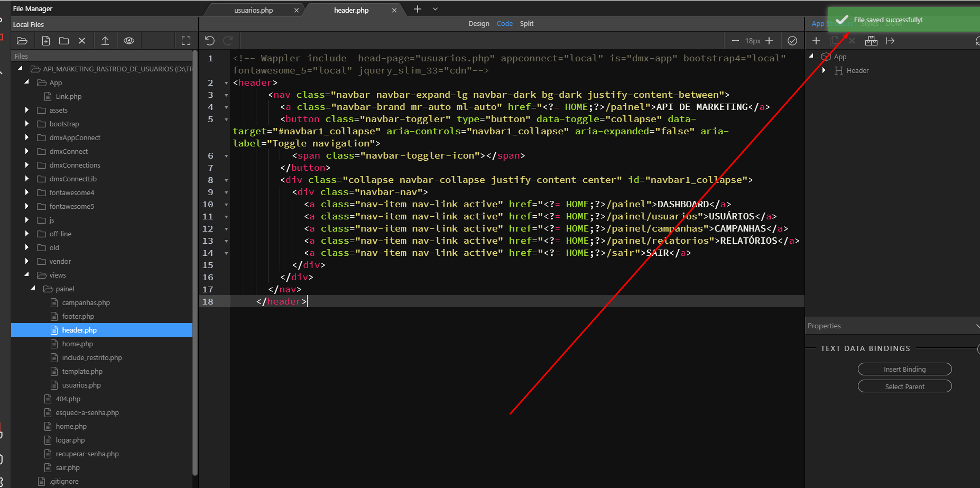Click the upload/publish arrow icon
The width and height of the screenshot is (980, 488).
point(105,41)
